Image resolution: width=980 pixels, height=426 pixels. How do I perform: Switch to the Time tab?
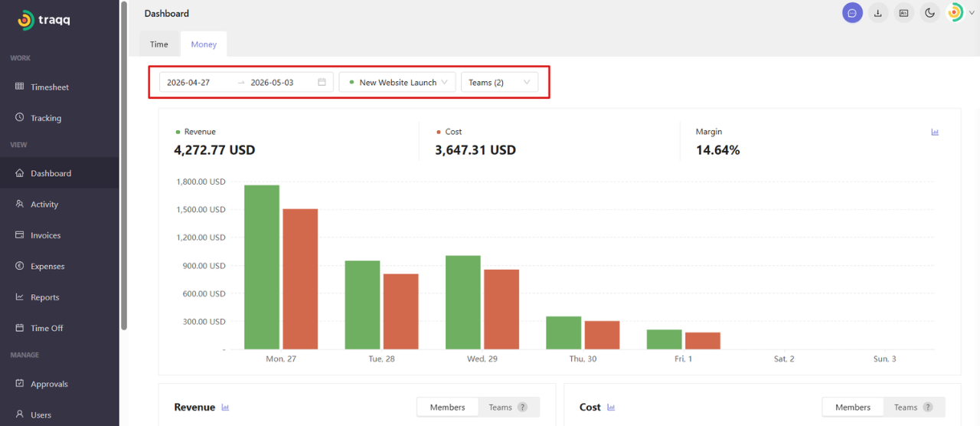point(159,44)
